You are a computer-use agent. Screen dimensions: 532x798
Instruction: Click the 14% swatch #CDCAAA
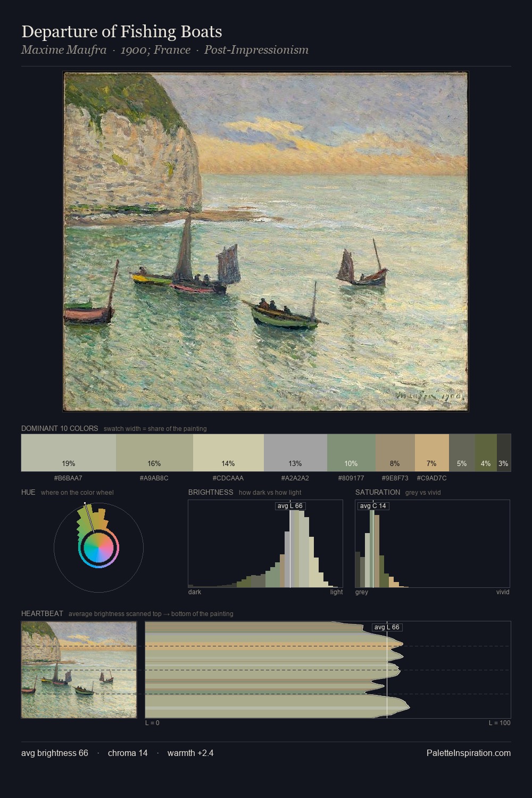point(228,453)
